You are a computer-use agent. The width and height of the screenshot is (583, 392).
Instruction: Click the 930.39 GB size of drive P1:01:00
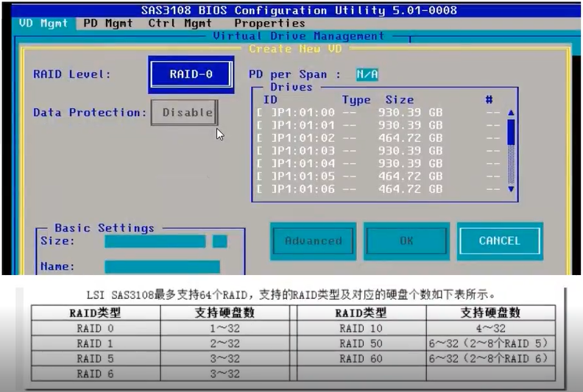(411, 113)
